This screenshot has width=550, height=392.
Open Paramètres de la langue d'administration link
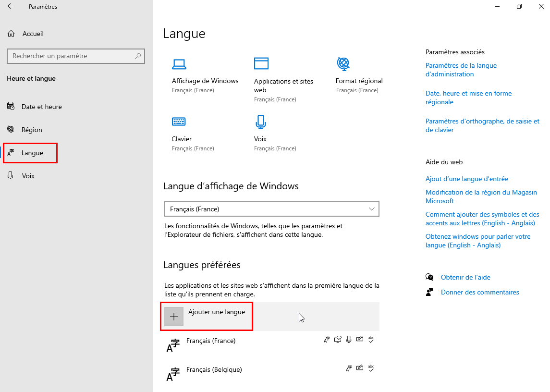pos(461,70)
